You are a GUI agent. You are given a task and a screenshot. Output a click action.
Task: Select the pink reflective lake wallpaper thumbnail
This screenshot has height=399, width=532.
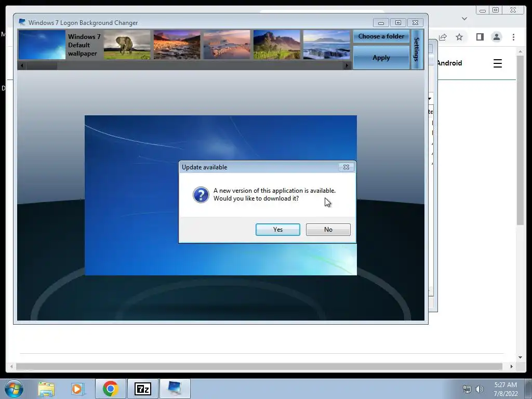227,45
